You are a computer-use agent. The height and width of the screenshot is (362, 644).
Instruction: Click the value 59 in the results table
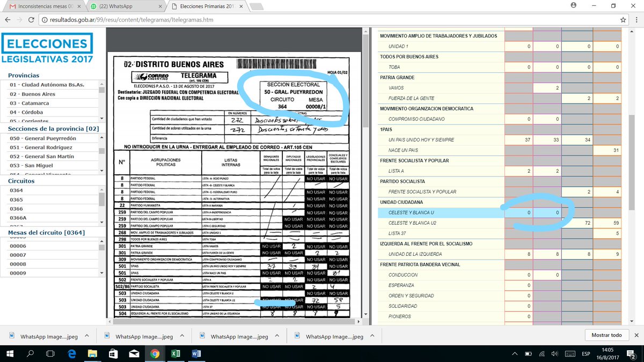(616, 223)
